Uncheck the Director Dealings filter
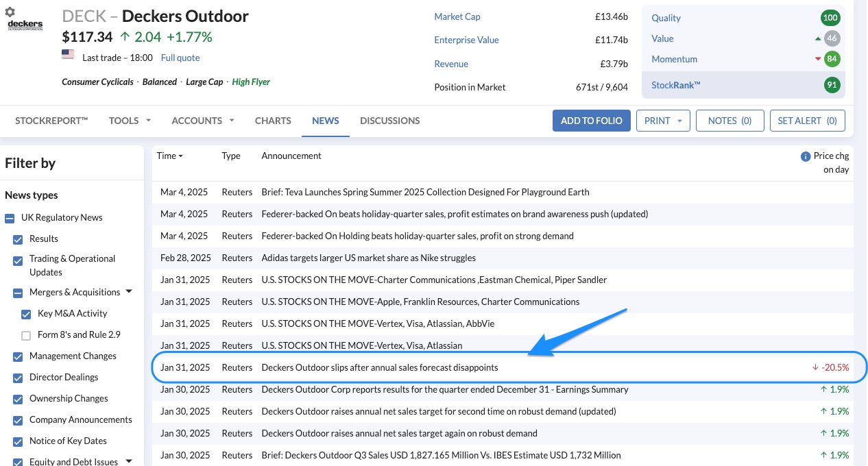Image resolution: width=868 pixels, height=466 pixels. [18, 378]
